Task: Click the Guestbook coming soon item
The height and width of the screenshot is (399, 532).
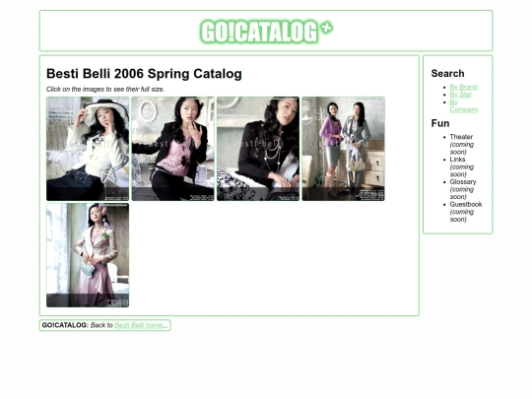Action: [465, 212]
